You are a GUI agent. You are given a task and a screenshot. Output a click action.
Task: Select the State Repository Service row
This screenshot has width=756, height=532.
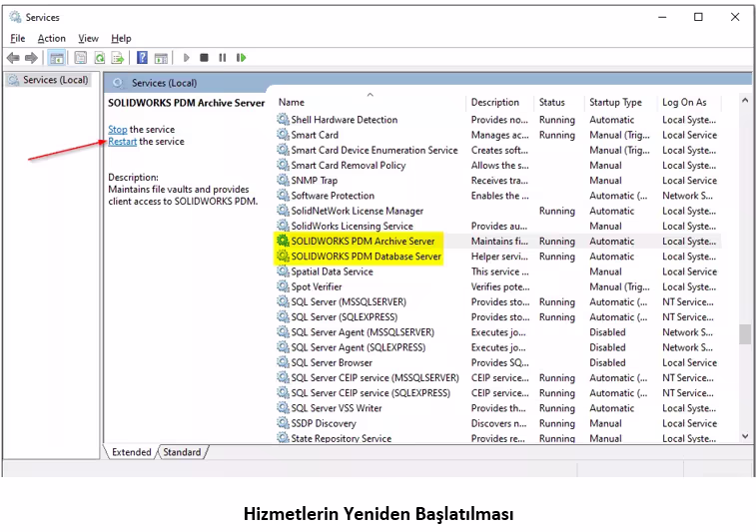(498, 438)
